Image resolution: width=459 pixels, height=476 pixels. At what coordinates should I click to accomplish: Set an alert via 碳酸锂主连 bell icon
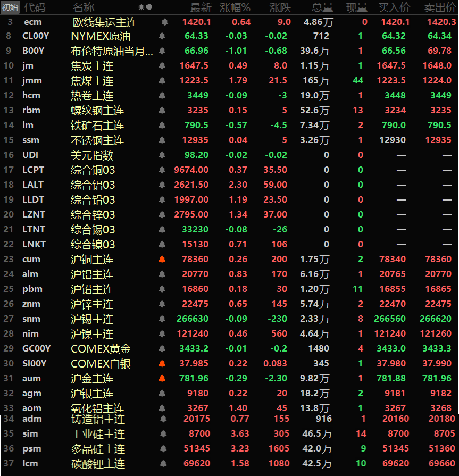(x=162, y=463)
